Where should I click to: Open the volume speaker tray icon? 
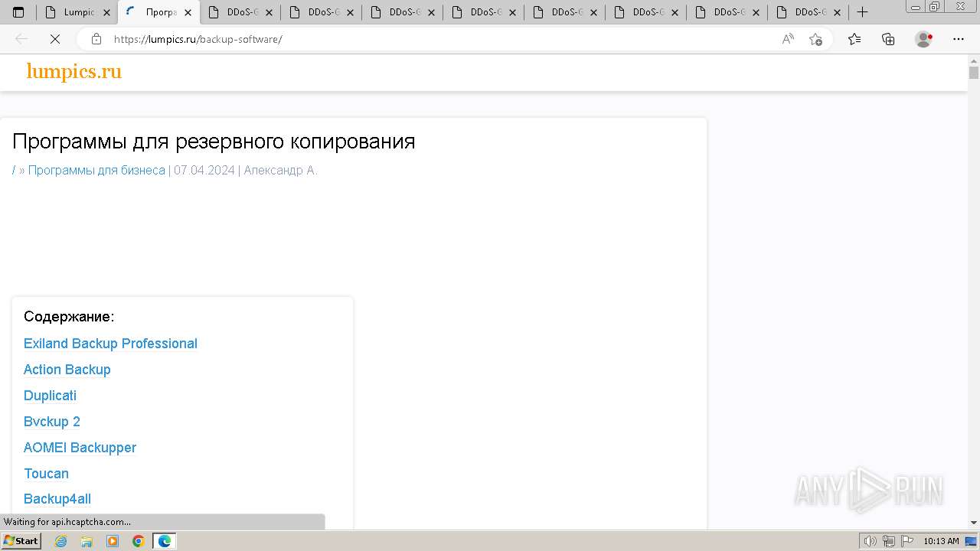[870, 541]
